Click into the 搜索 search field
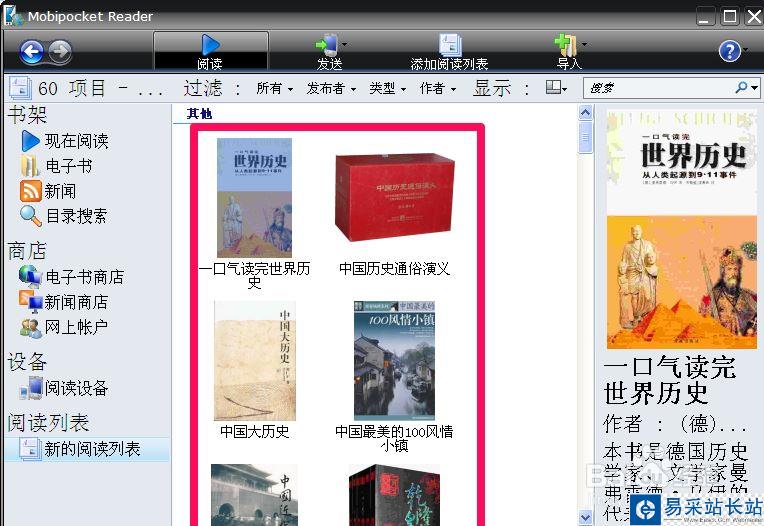764x526 pixels. click(658, 88)
